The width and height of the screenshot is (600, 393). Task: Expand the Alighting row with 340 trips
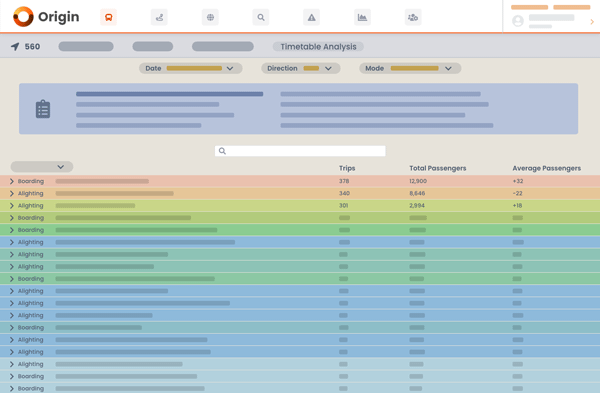point(12,193)
